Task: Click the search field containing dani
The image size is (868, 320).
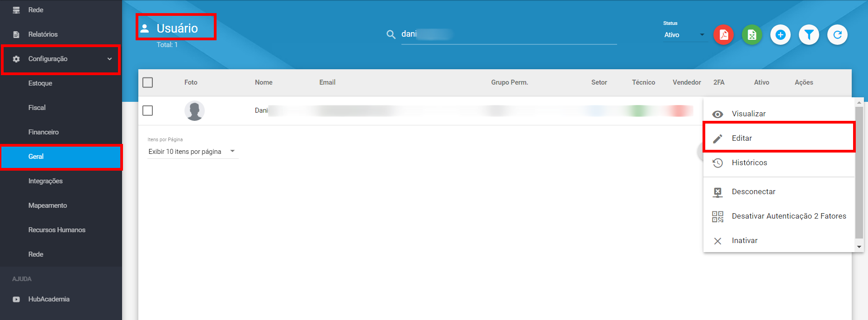Action: pos(509,34)
